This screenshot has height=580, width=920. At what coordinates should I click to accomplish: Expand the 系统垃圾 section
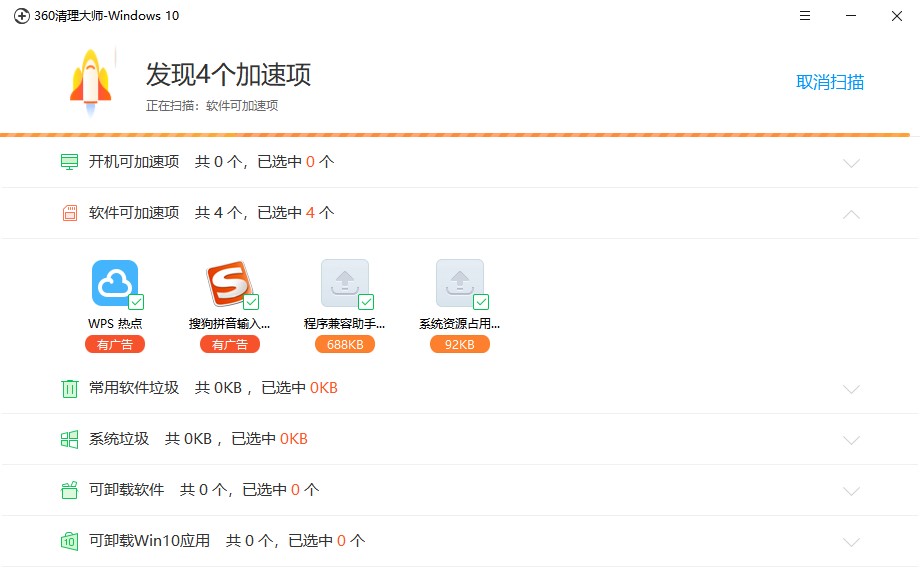[x=851, y=438]
